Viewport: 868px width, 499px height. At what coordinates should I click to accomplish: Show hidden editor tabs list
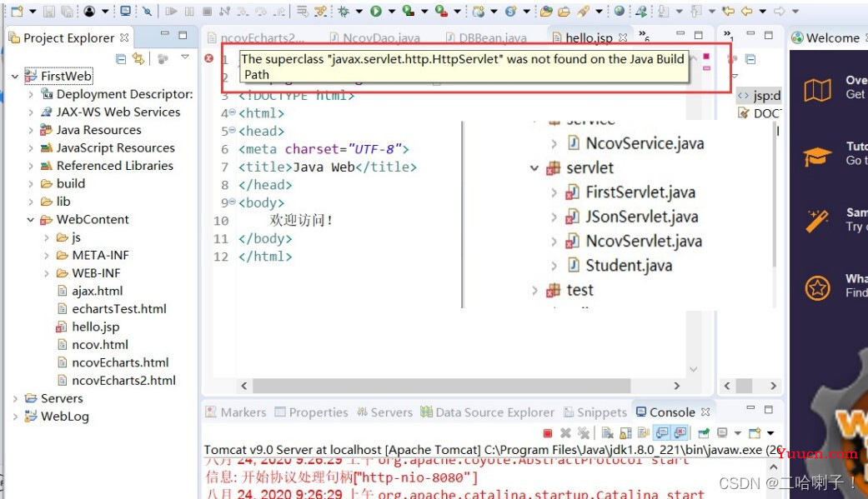click(x=644, y=36)
